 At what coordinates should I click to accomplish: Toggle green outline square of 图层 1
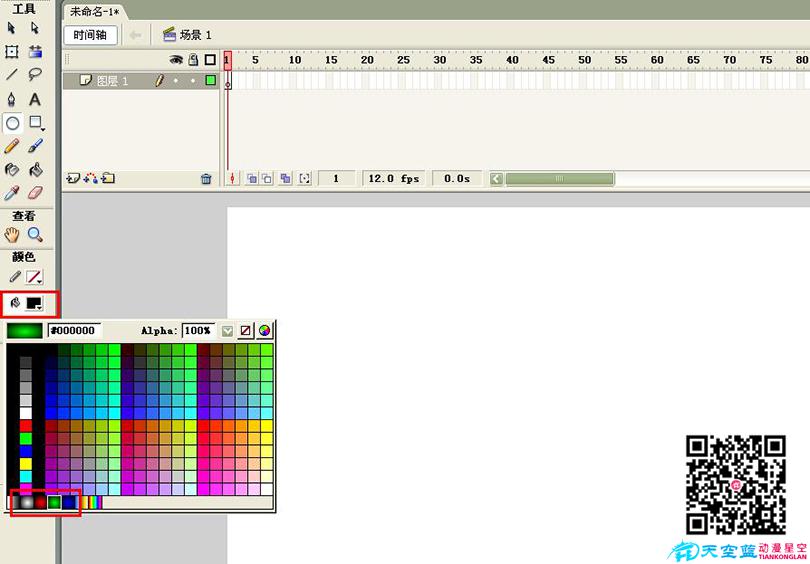point(211,80)
